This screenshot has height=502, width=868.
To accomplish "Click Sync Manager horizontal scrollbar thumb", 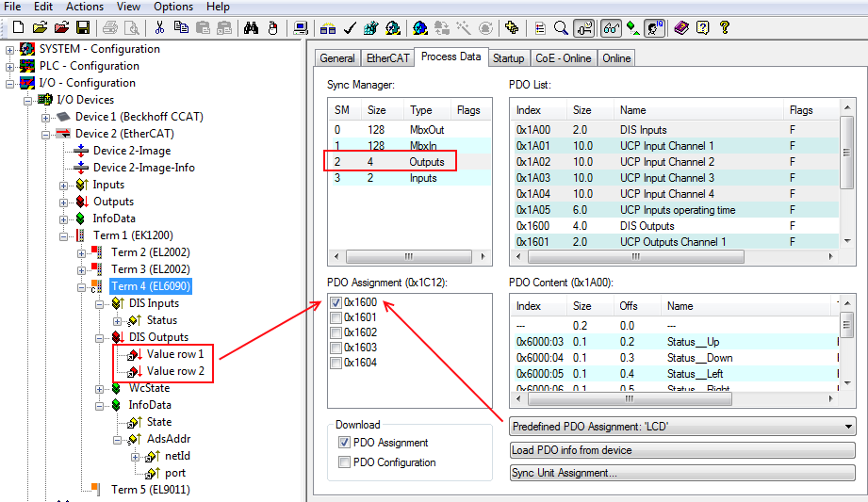I will point(408,257).
